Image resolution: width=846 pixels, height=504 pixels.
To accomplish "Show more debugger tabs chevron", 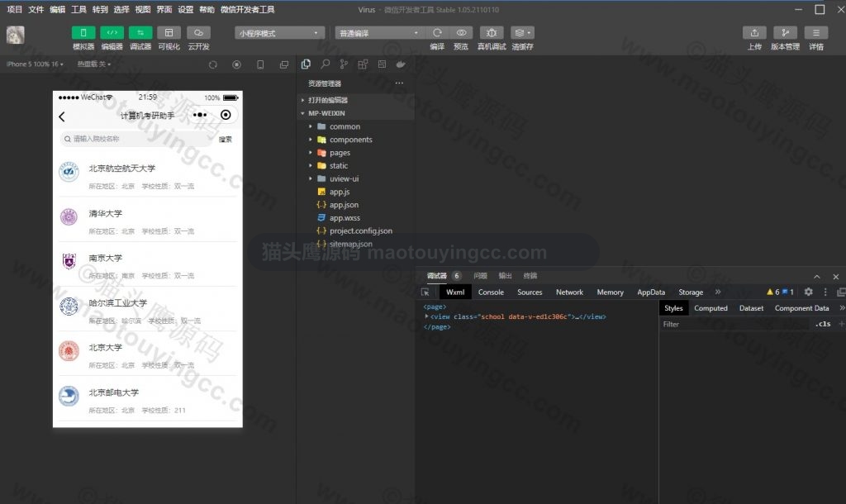I will point(718,292).
